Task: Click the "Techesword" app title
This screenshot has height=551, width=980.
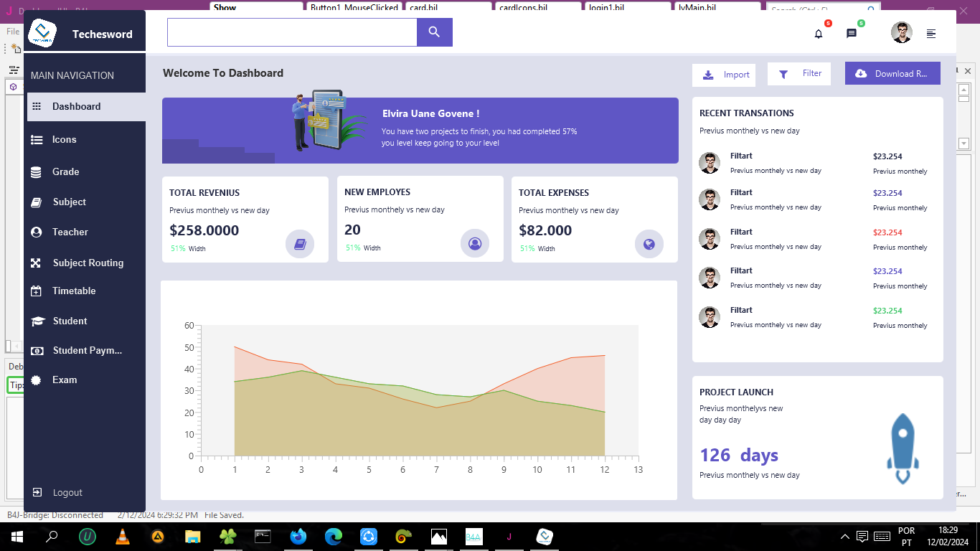Action: click(x=103, y=34)
